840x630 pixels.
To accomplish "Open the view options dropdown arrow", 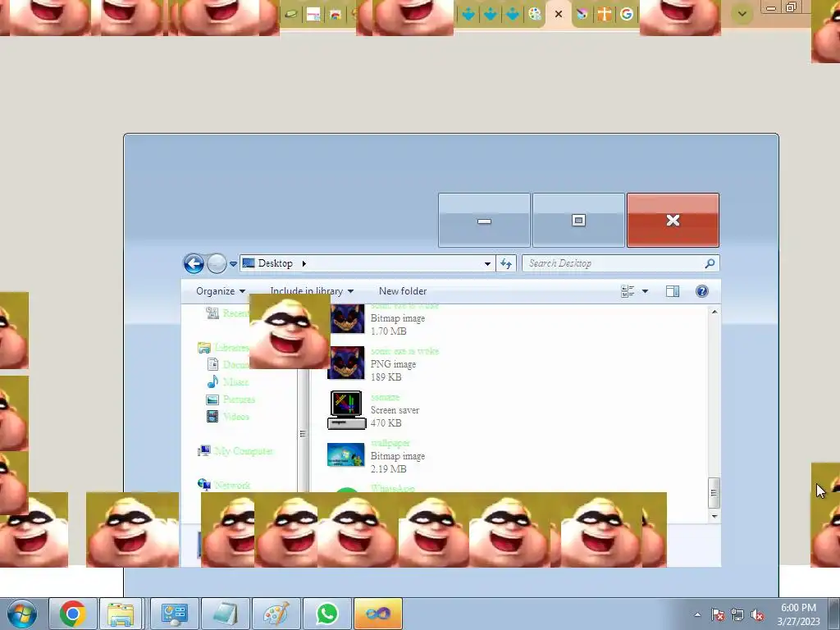I will (645, 291).
